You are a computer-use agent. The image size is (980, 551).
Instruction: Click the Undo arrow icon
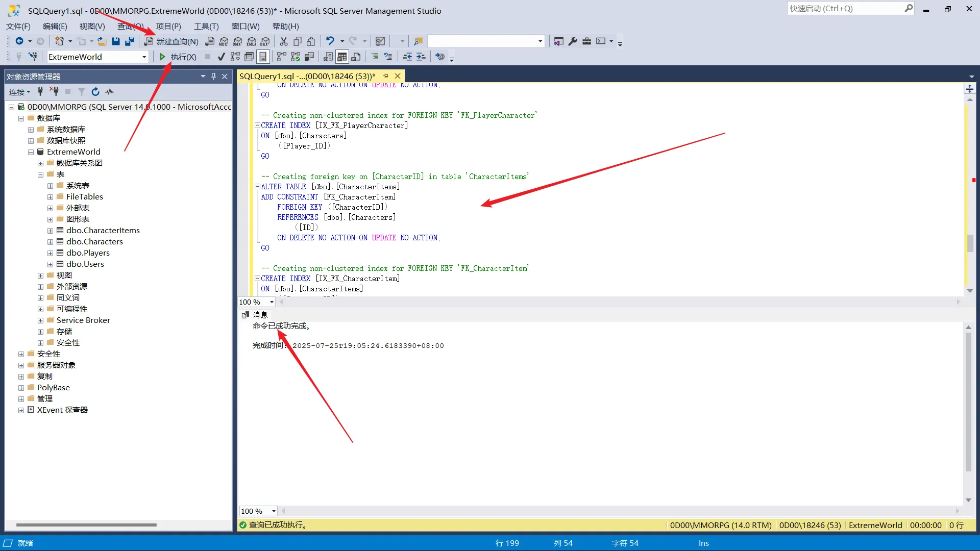pos(330,41)
